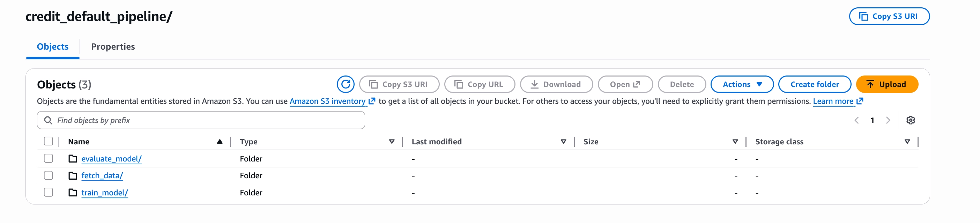The image size is (980, 223).
Task: Click folder icon beside evaluate_model/
Action: point(73,159)
